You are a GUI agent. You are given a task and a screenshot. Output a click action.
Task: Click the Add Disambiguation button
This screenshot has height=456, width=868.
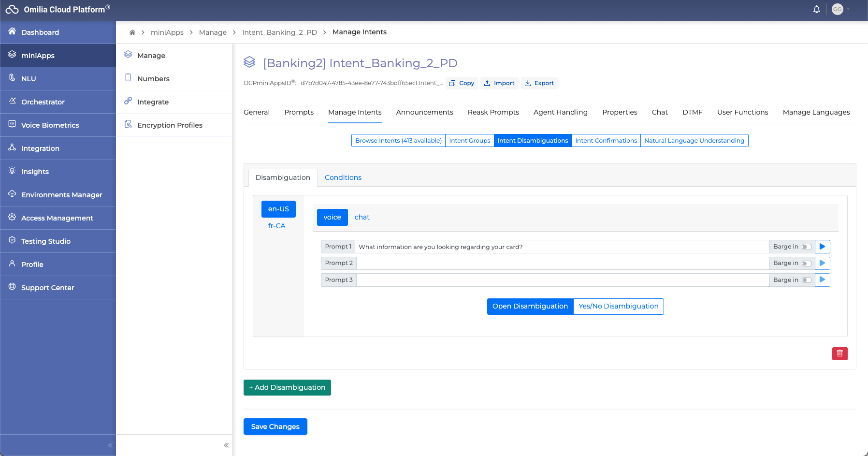287,387
